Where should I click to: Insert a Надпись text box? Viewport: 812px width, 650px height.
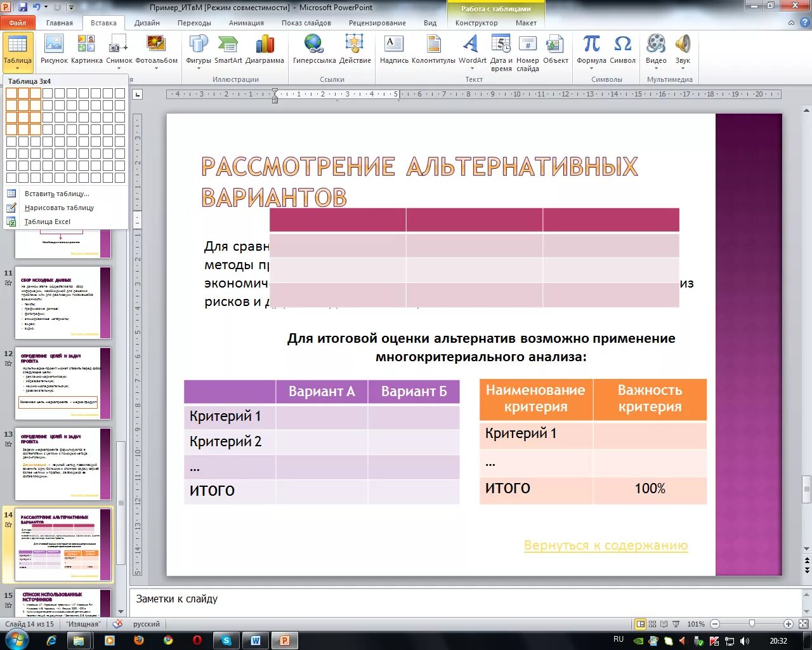394,50
